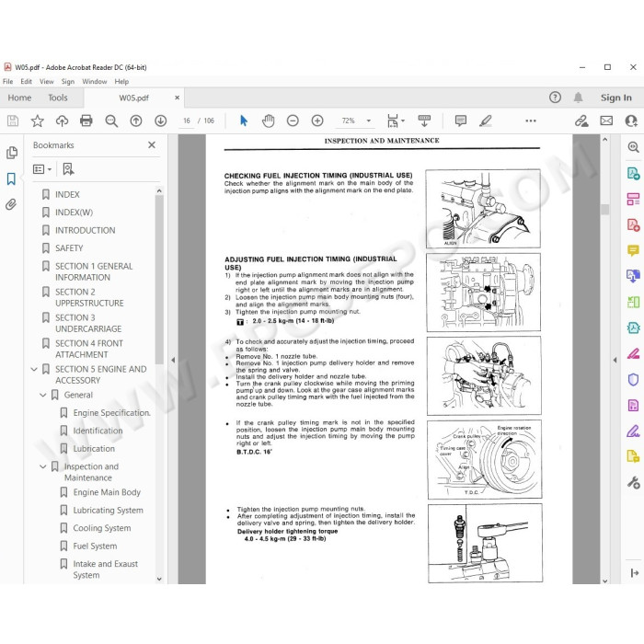This screenshot has height=644, width=644.
Task: Go to the previous page
Action: coord(136,121)
